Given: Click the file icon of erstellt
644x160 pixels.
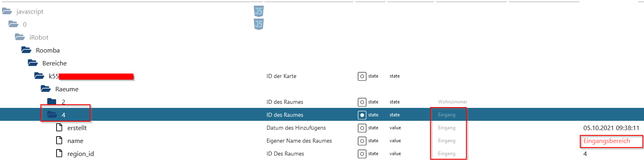Looking at the screenshot, I should (x=59, y=128).
